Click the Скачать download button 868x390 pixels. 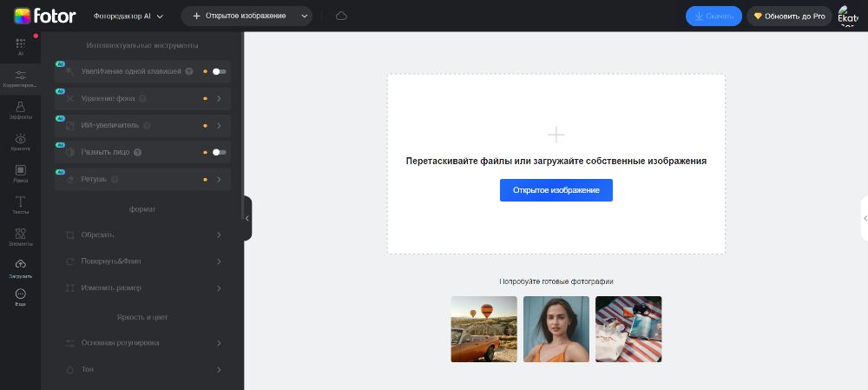point(713,16)
